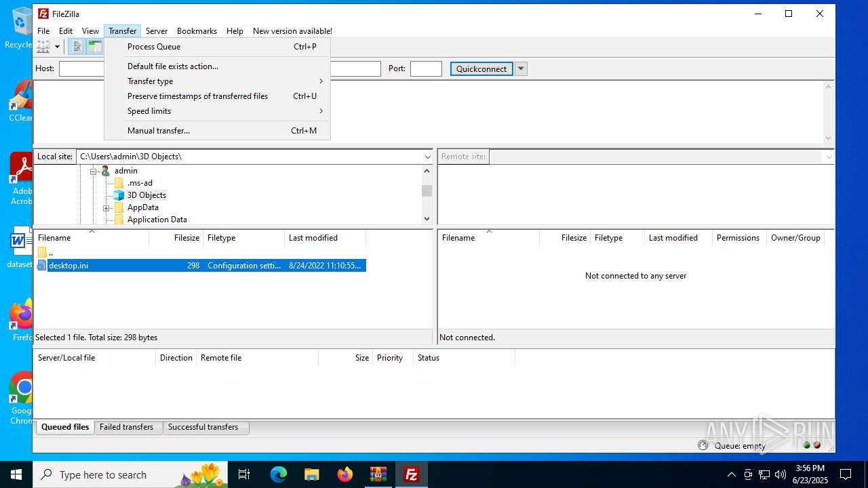Sort local list by Last modified
This screenshot has height=488, width=868.
pos(325,238)
